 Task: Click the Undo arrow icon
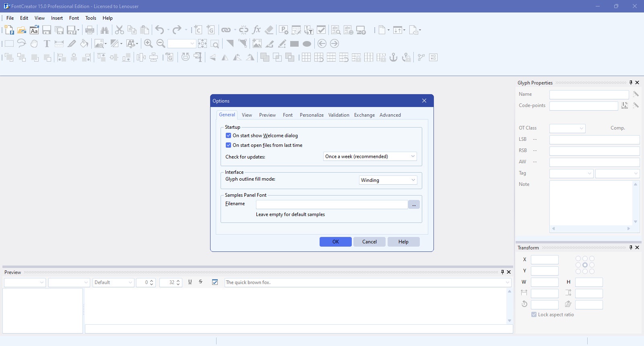159,30
